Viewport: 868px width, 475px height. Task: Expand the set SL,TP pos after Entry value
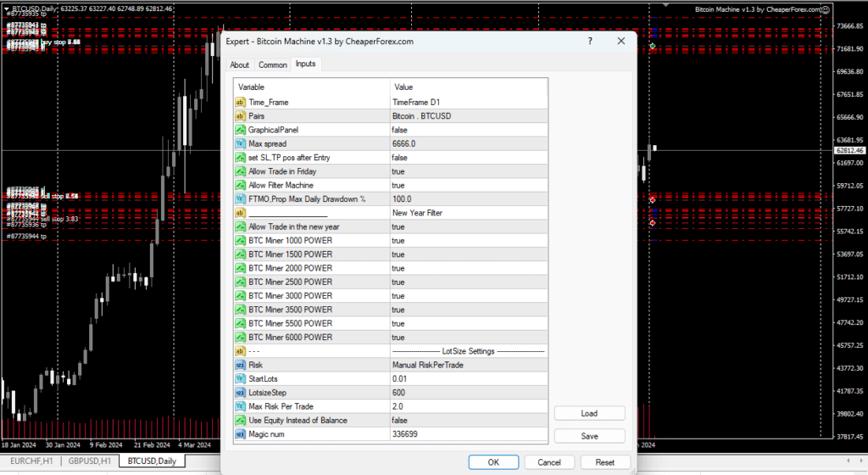click(469, 158)
